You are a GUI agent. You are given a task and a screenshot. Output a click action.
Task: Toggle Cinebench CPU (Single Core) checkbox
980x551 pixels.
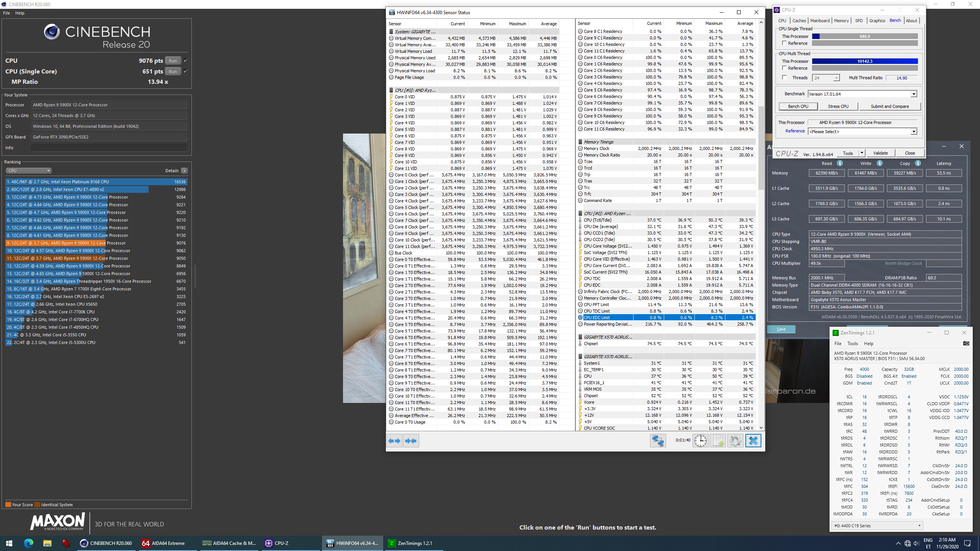pos(186,71)
